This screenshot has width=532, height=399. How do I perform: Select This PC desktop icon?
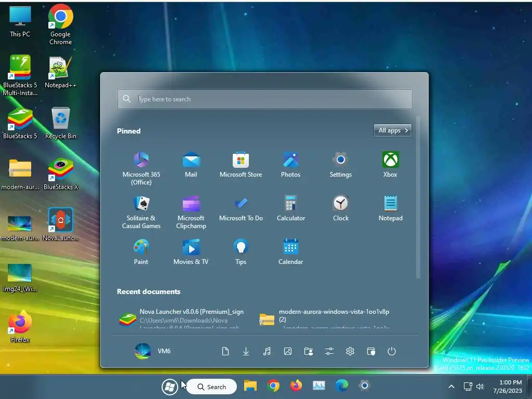pos(20,22)
